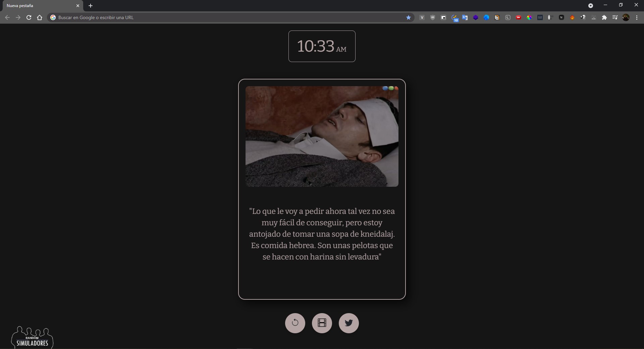
Task: Open the puzzle-piece Extensions menu
Action: pyautogui.click(x=604, y=17)
